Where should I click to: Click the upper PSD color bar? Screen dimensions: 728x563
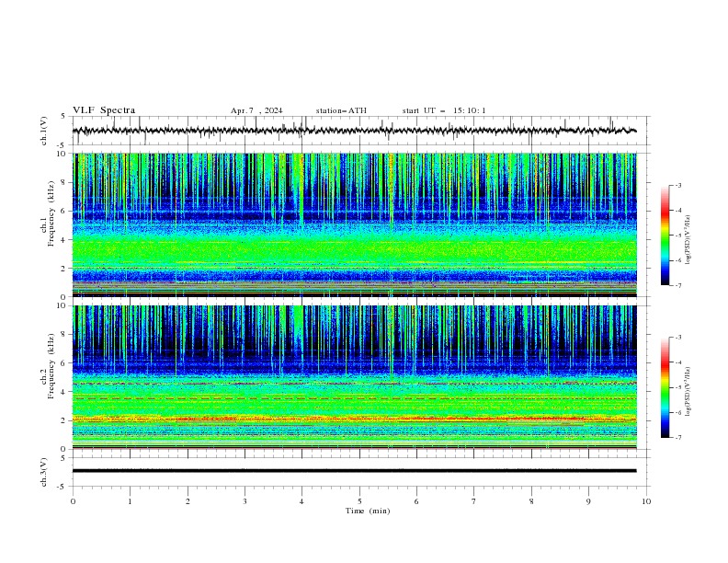[x=665, y=236]
